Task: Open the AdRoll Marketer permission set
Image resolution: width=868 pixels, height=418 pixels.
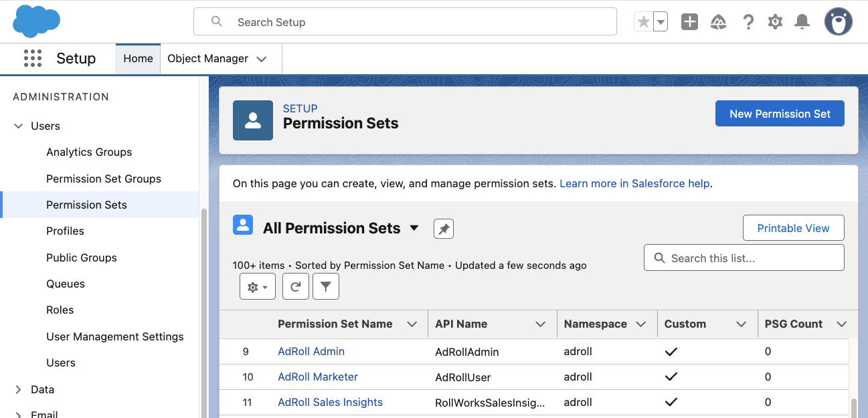Action: coord(318,377)
